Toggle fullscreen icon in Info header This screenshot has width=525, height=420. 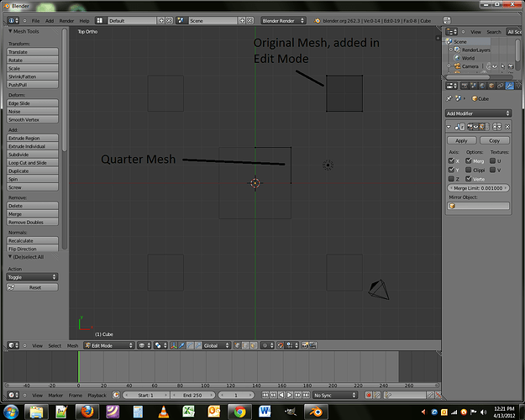click(x=447, y=20)
